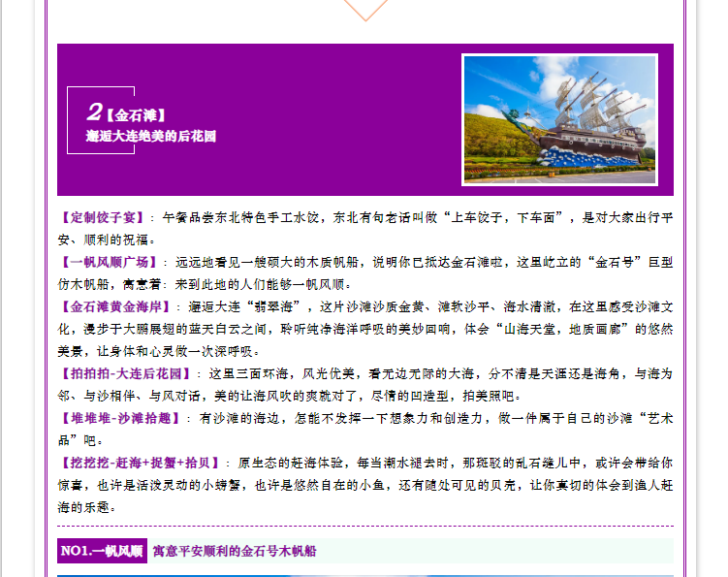The image size is (728, 577).
Task: Click the phrase “山海天堂，地质画廊”
Action: 562,329
